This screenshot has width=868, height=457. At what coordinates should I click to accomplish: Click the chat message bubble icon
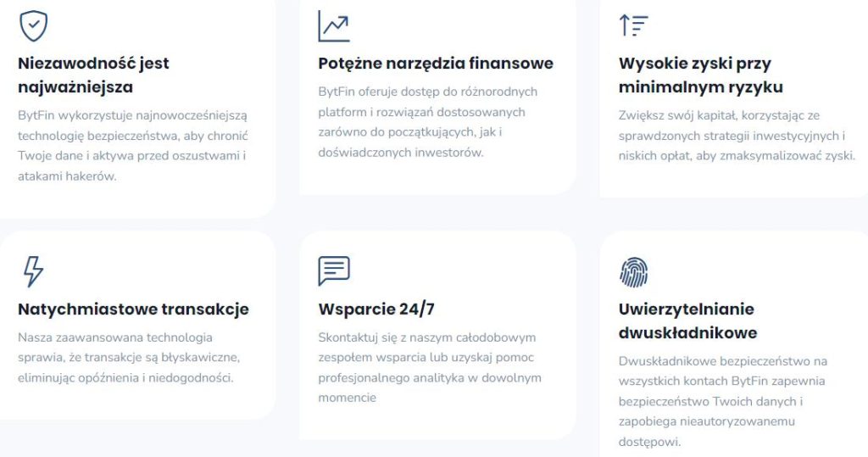tap(334, 270)
